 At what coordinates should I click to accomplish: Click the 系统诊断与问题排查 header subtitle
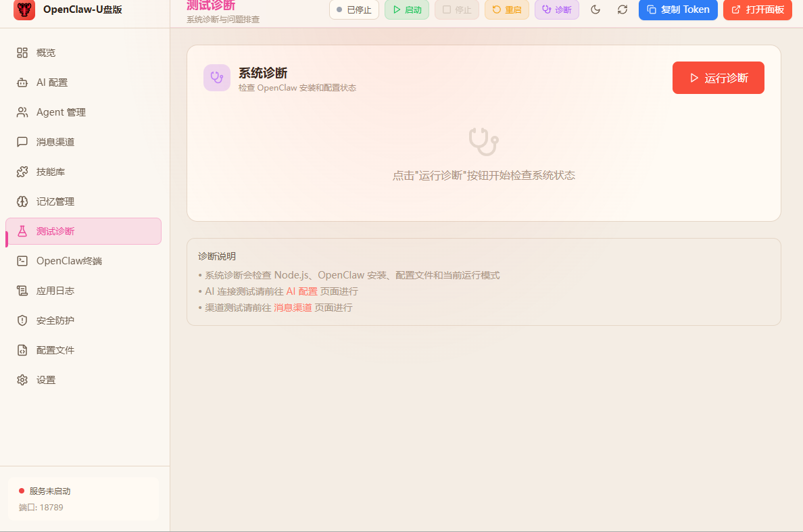click(223, 20)
